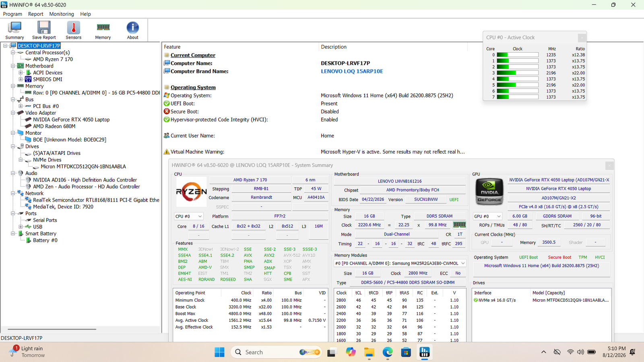Collapse the DESKTOP-LRVF17P root node

click(x=5, y=46)
